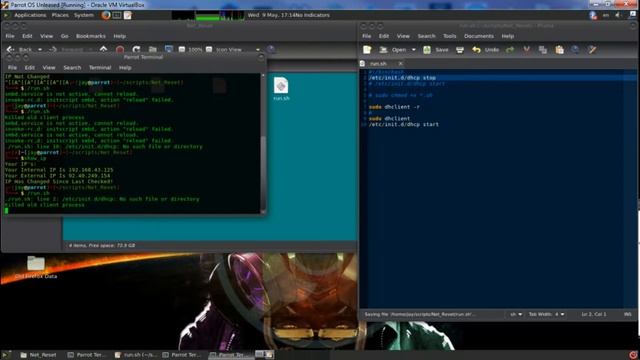Click the Back button in file manager

(20, 49)
